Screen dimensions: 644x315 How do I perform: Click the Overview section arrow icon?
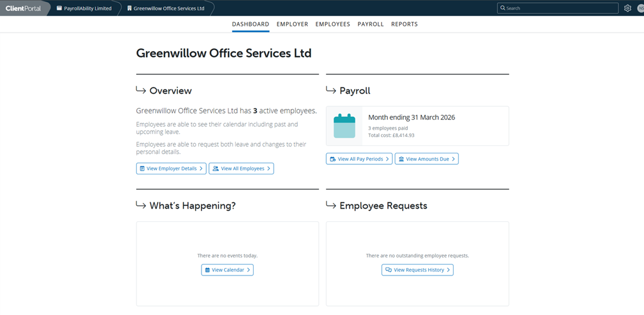141,90
